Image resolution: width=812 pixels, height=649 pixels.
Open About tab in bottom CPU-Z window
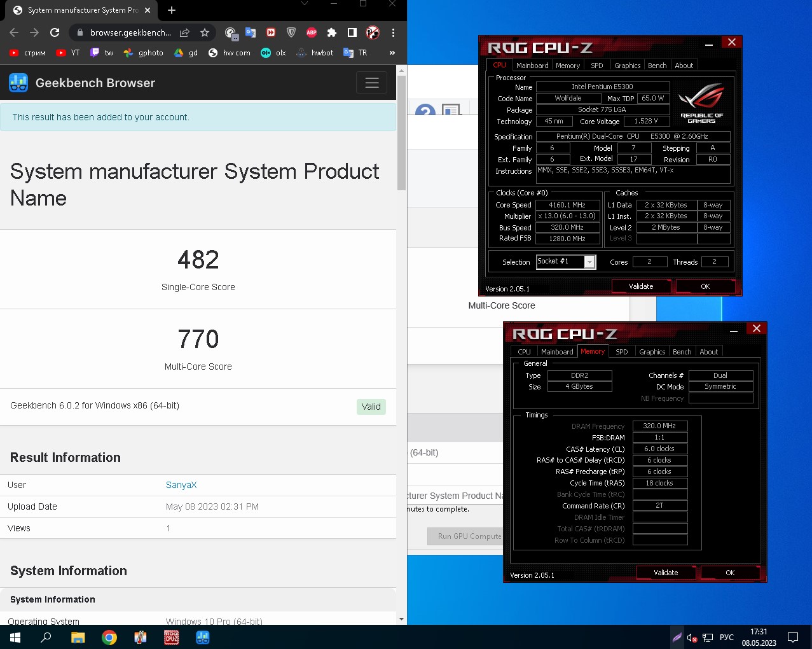point(709,352)
